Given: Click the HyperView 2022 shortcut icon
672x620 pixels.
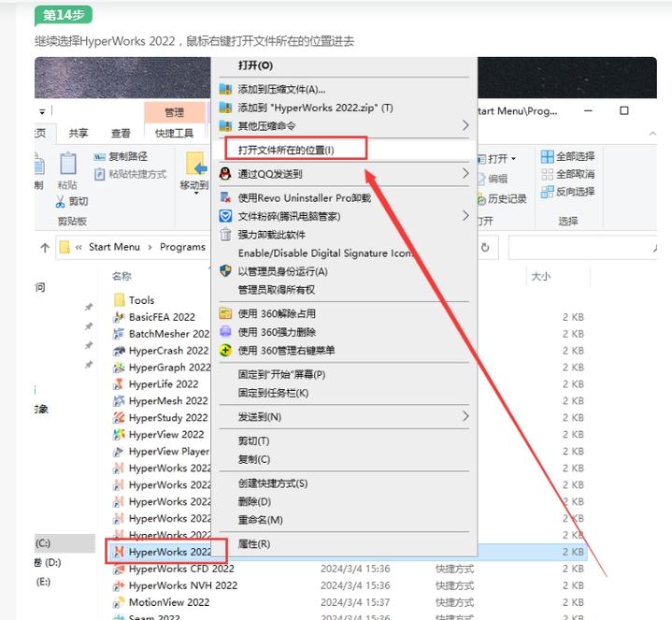Looking at the screenshot, I should coord(119,434).
